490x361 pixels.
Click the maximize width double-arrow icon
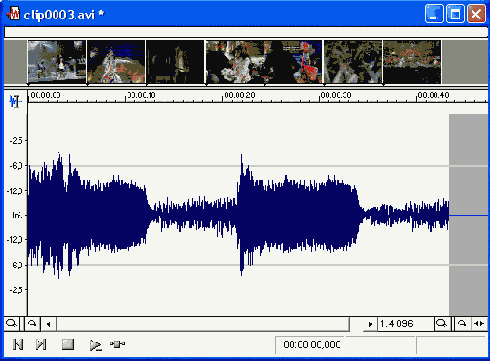479,324
